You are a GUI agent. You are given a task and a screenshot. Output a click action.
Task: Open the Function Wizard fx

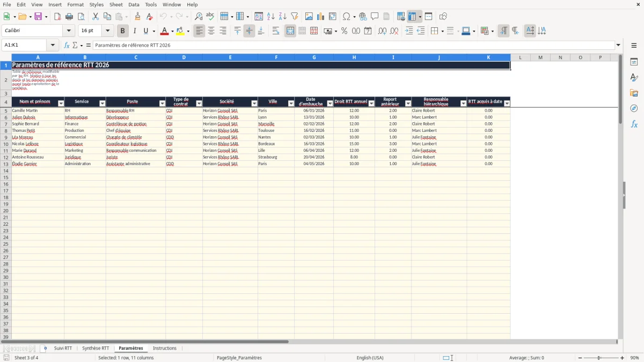pos(67,45)
